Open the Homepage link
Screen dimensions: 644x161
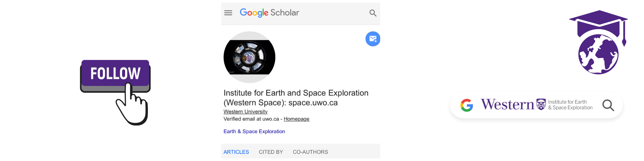297,119
